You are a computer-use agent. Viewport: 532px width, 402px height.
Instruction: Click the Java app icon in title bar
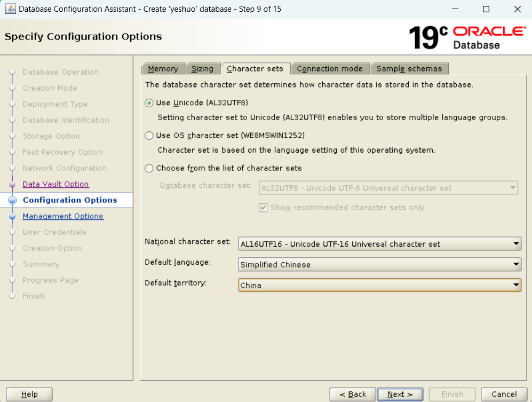click(11, 9)
